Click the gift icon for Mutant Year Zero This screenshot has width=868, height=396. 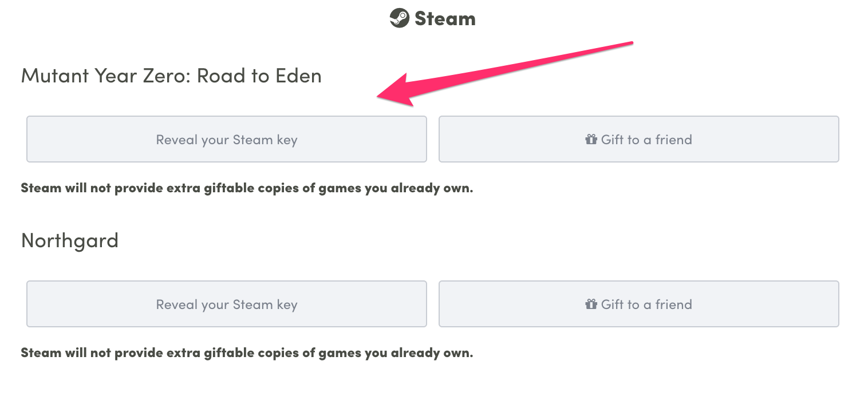(591, 139)
